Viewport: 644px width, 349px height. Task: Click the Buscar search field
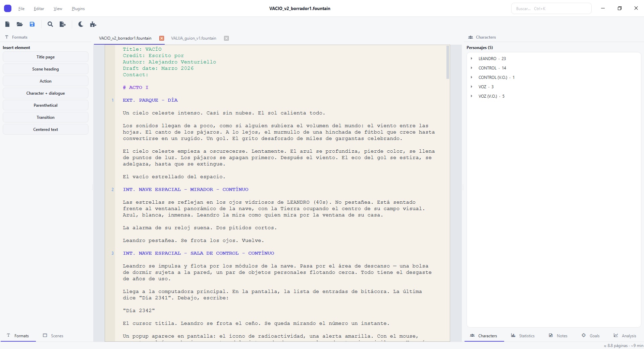[x=551, y=8]
